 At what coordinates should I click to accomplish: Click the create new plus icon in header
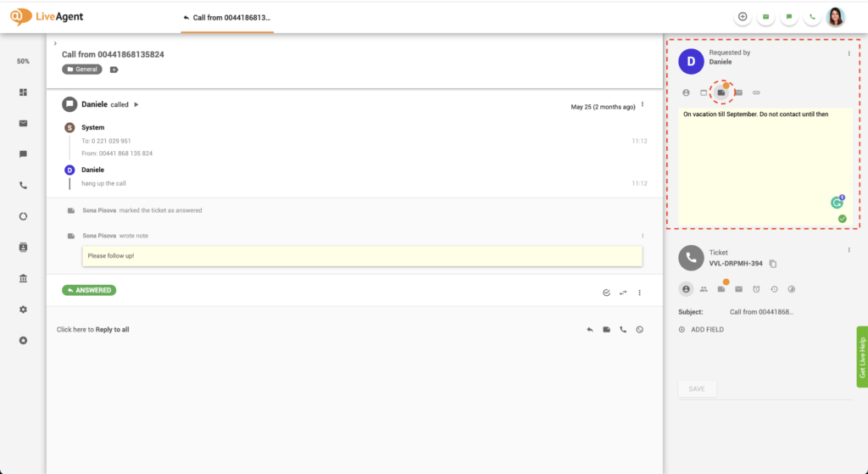[x=743, y=16]
